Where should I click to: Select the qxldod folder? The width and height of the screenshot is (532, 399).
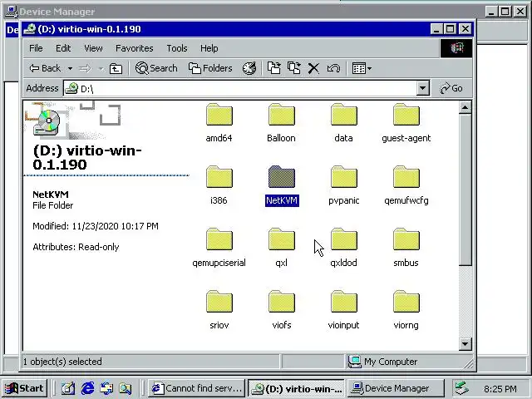click(343, 248)
